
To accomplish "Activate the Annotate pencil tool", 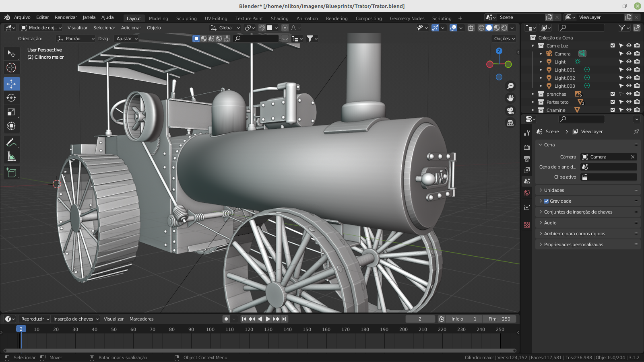I will pos(11,142).
